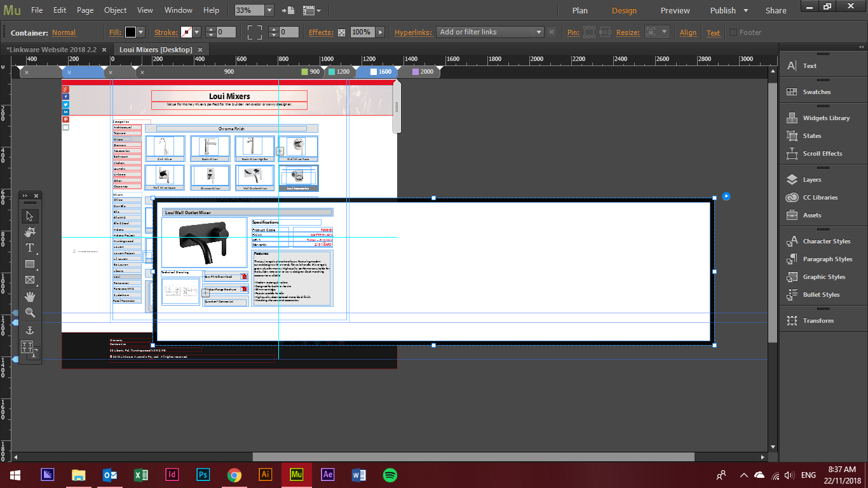Click the Stroke color swatch
868x488 pixels.
(x=186, y=32)
